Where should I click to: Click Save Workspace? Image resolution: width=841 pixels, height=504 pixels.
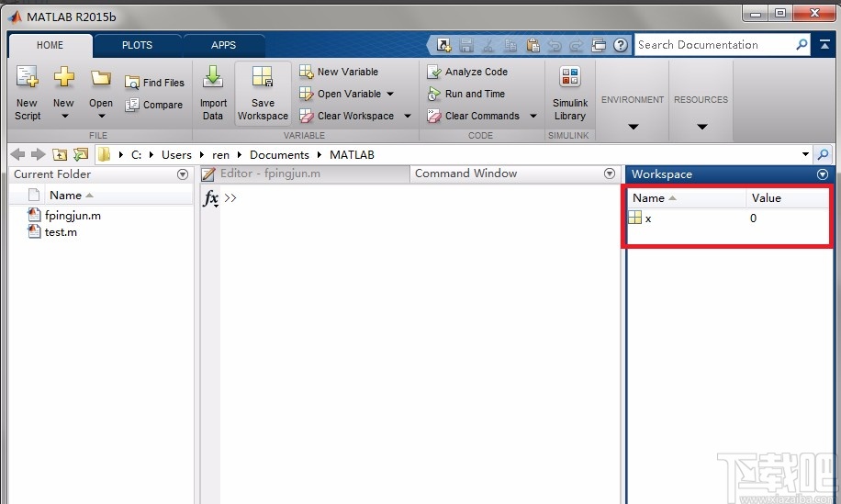coord(263,94)
